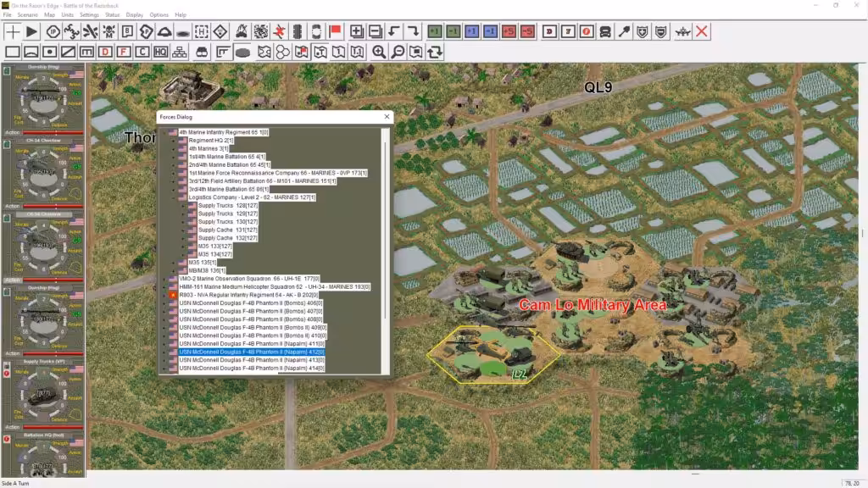The width and height of the screenshot is (868, 488).
Task: Toggle the red F display button in second row
Action: click(x=124, y=52)
